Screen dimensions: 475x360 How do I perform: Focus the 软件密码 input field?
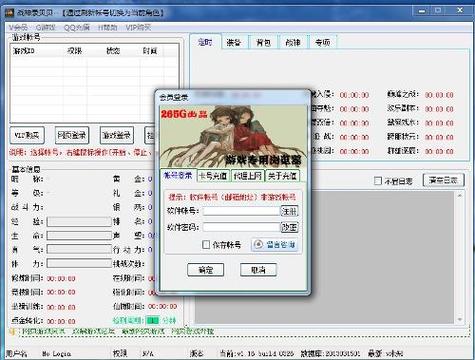[x=241, y=227]
